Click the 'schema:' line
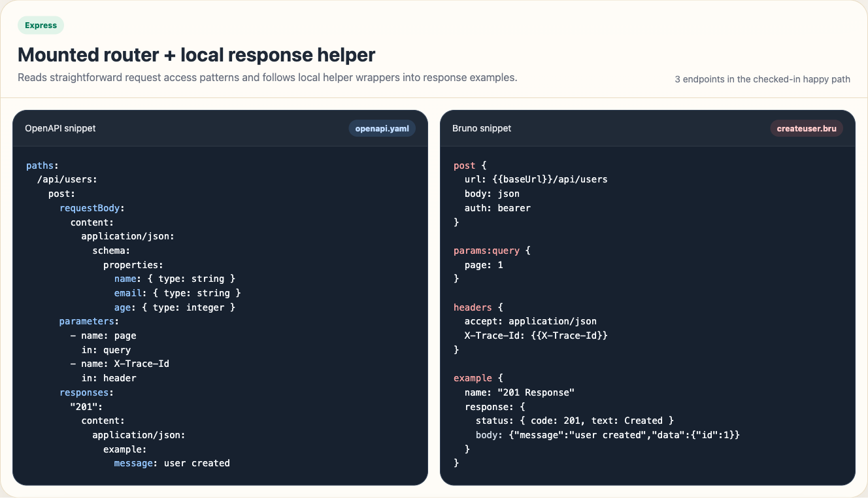This screenshot has width=868, height=499. point(112,250)
